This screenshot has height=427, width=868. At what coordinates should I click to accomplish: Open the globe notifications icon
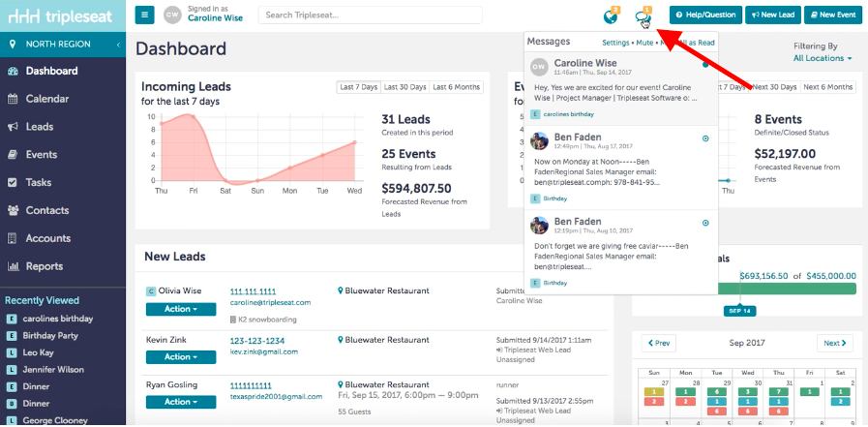pyautogui.click(x=610, y=17)
